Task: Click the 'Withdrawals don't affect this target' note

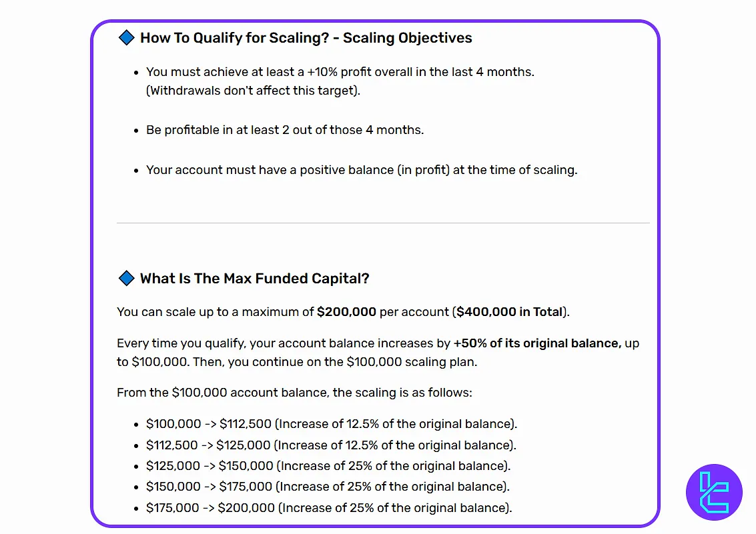Action: (x=253, y=91)
